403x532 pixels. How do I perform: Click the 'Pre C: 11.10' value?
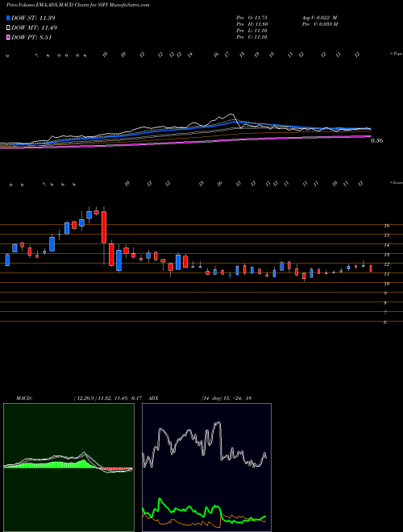point(252,37)
